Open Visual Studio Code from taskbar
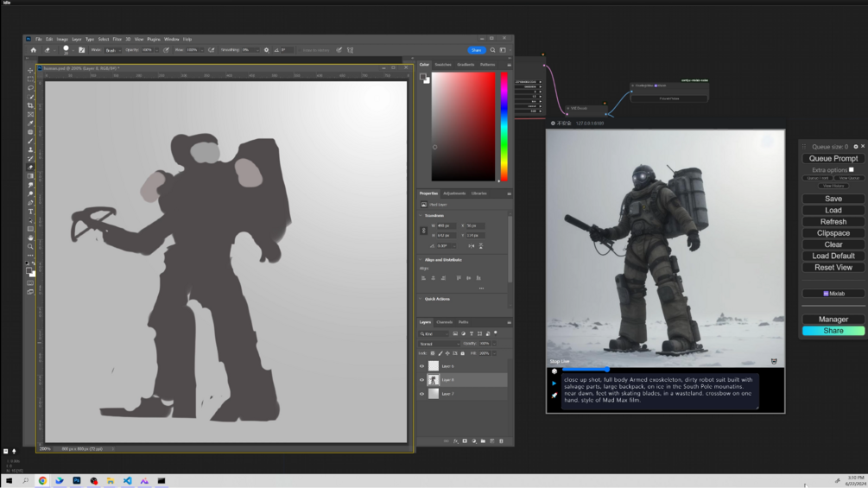Viewport: 868px width, 488px height. [127, 481]
